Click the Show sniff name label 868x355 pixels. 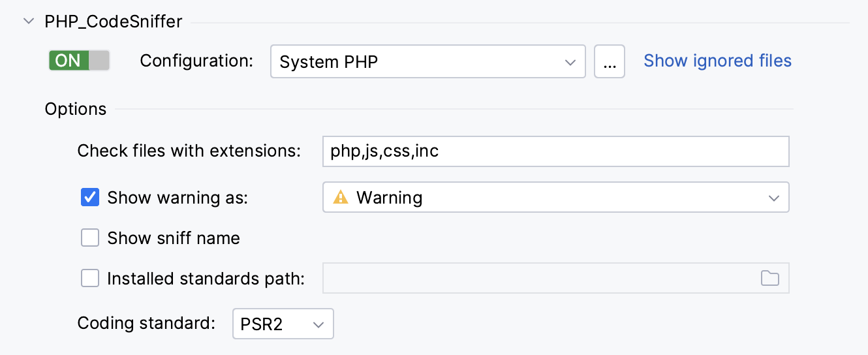click(x=174, y=238)
